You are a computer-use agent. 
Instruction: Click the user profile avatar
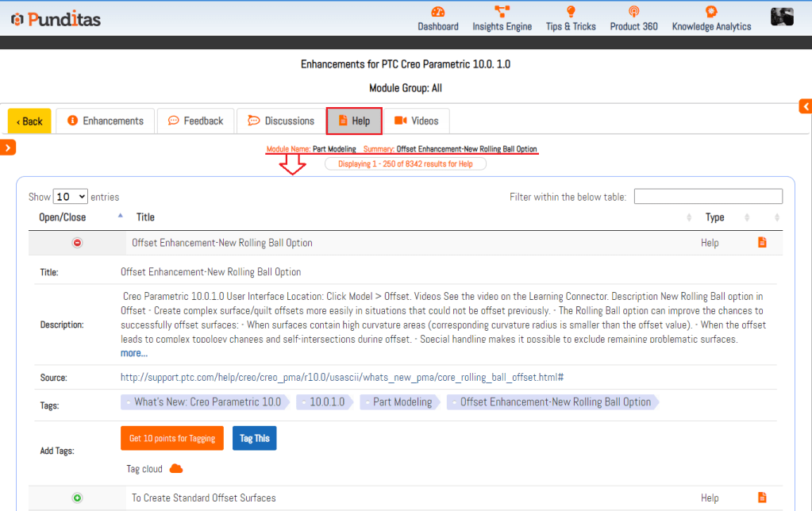782,17
